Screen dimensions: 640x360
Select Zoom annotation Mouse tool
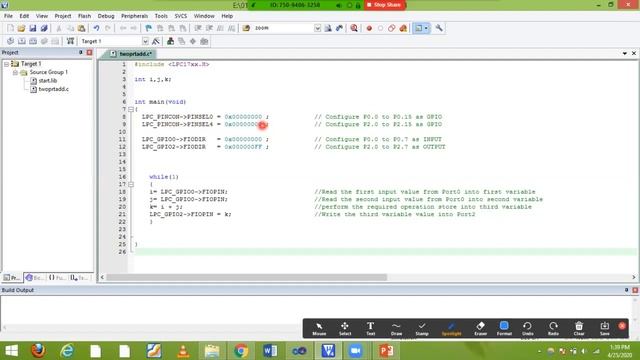click(319, 329)
